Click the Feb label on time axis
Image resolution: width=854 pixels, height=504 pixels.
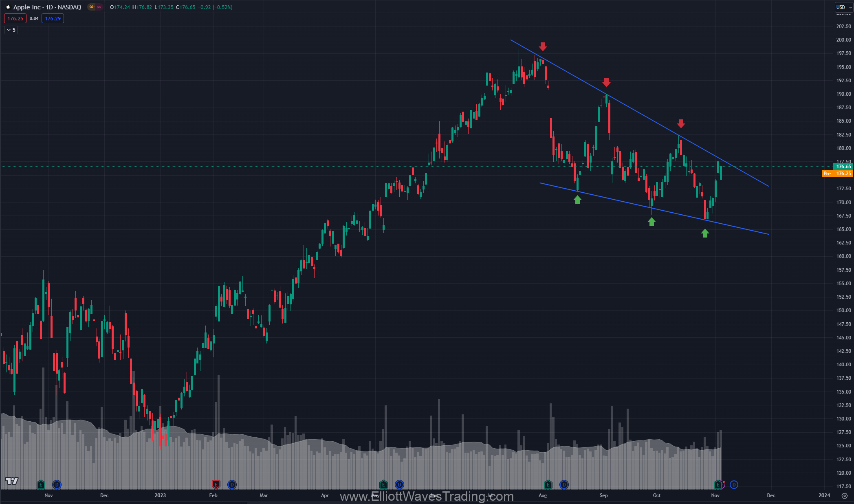(213, 495)
